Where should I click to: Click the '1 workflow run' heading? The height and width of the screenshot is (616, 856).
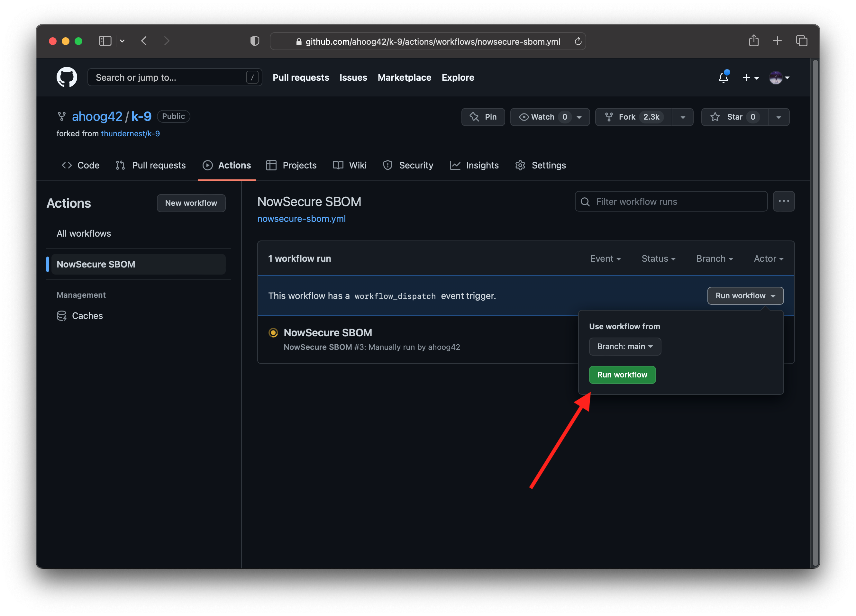pyautogui.click(x=299, y=258)
